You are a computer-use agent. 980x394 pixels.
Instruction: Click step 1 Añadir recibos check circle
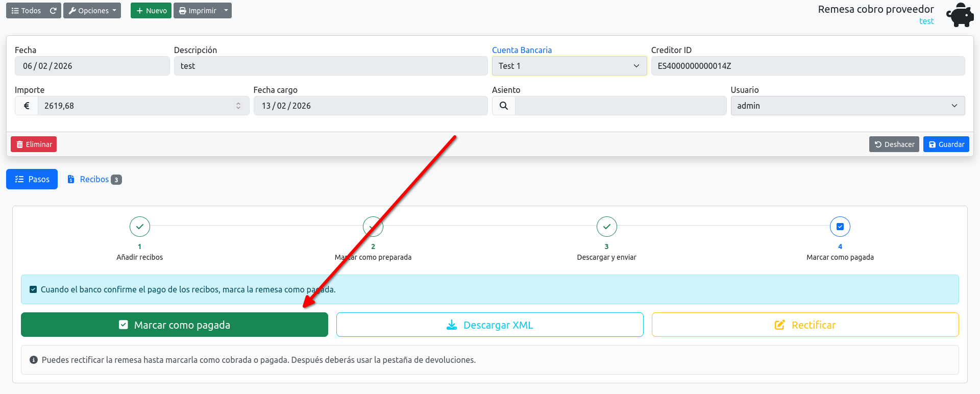[140, 227]
